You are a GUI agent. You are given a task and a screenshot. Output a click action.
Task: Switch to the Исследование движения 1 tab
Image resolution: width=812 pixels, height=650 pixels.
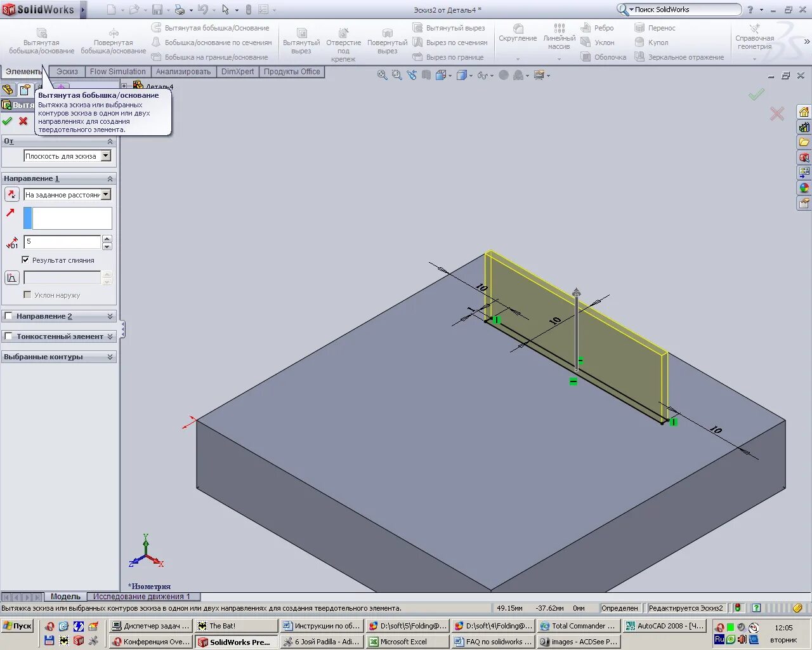click(x=142, y=597)
